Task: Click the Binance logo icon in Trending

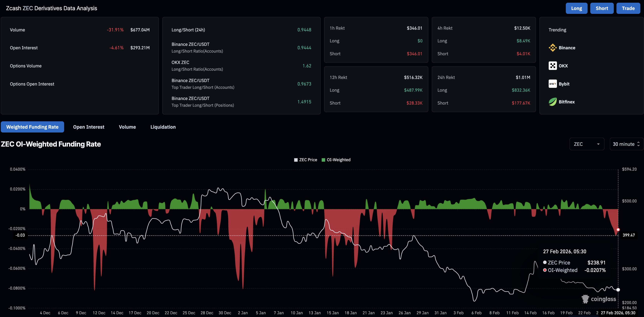Action: click(x=553, y=48)
